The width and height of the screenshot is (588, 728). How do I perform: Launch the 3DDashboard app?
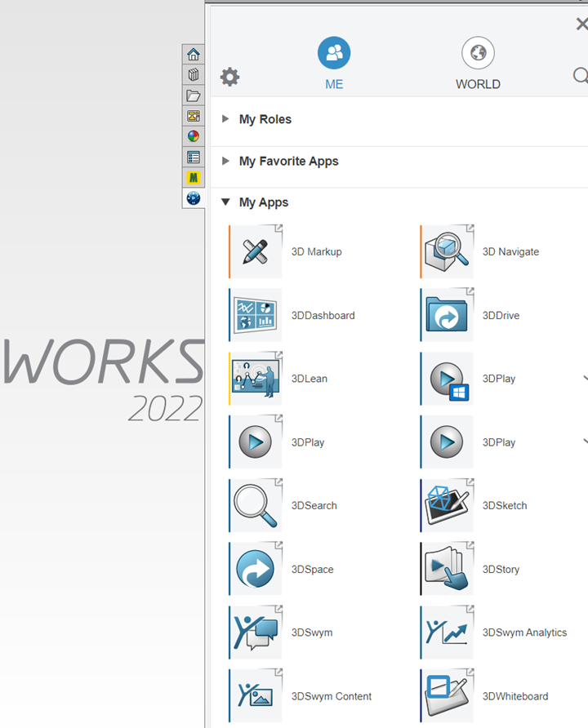[256, 315]
